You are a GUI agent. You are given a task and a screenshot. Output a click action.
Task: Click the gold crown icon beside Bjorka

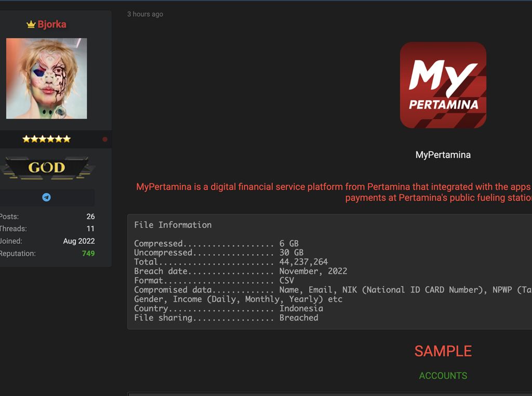pyautogui.click(x=31, y=24)
